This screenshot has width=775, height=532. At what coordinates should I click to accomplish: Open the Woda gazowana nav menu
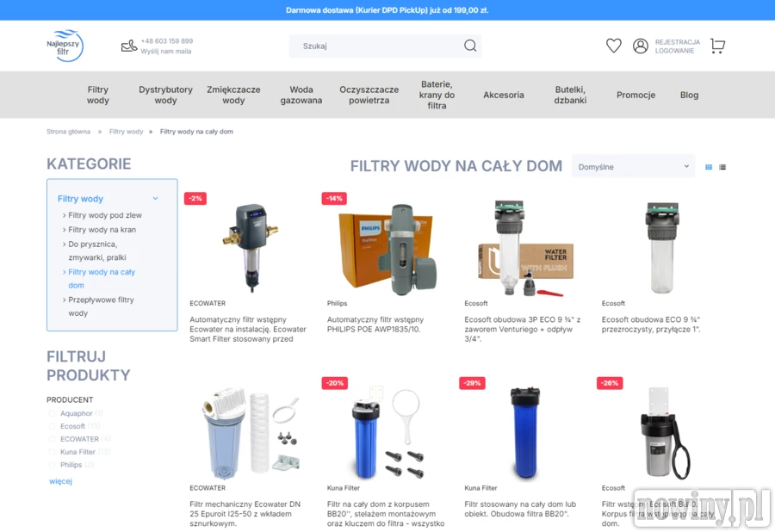(301, 95)
